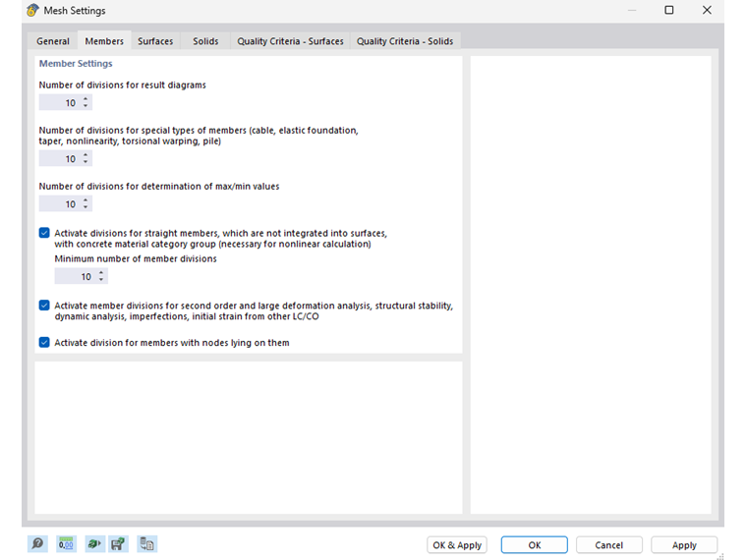Toggle activate divisions for straight members checkbox
This screenshot has width=747, height=560.
(44, 233)
